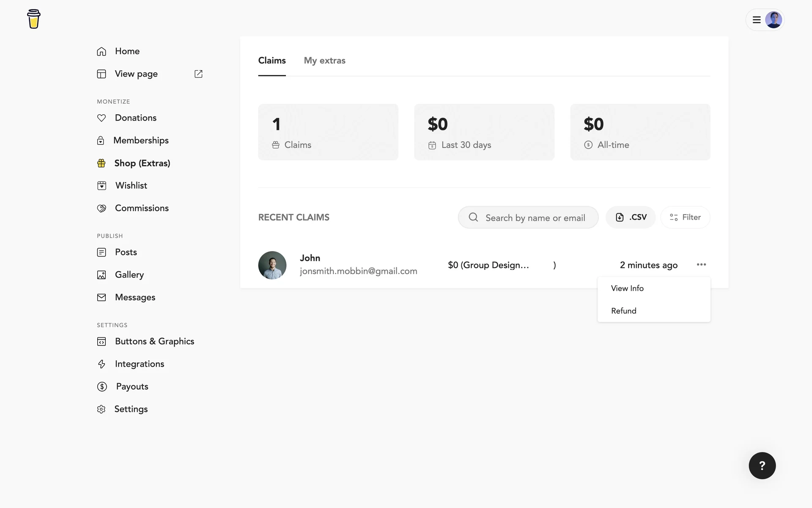Open Commissions via the handshake icon
The image size is (812, 508).
tap(101, 208)
